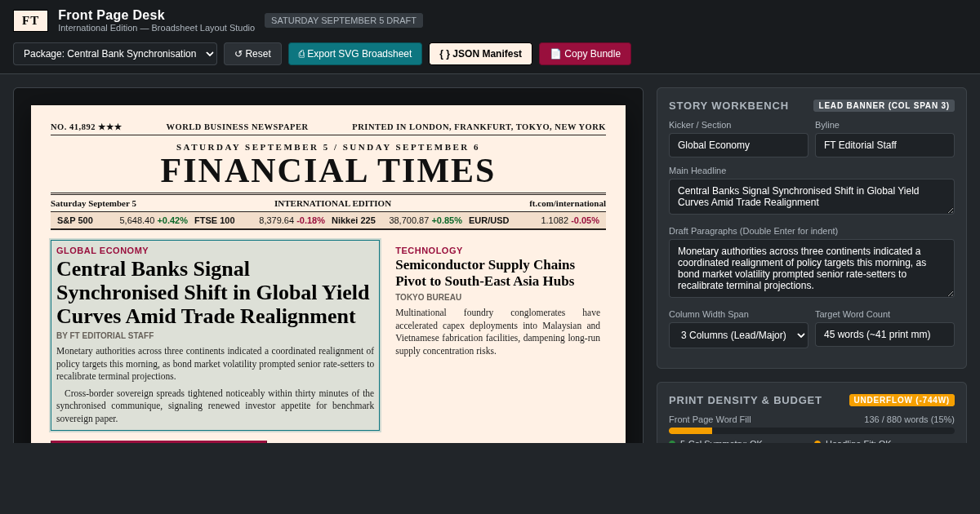
Task: Click the Front Page Word Fill progress bar
Action: coord(812,431)
